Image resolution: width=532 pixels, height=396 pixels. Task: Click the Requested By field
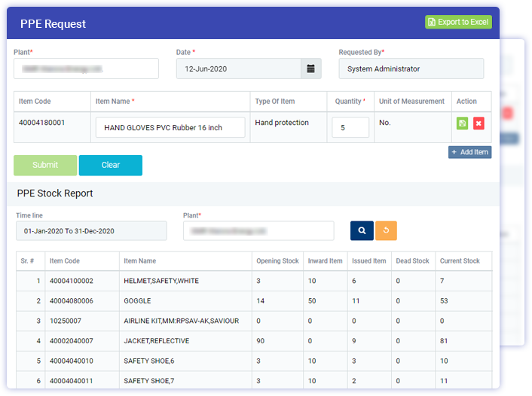coord(411,69)
